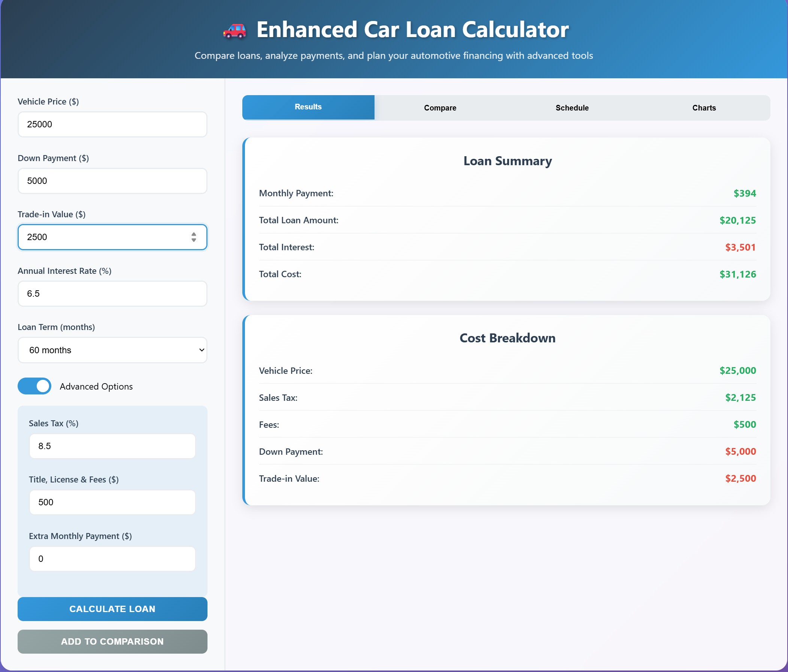Click the up arrow on Trade-in Value stepper
This screenshot has height=672, width=788.
194,234
